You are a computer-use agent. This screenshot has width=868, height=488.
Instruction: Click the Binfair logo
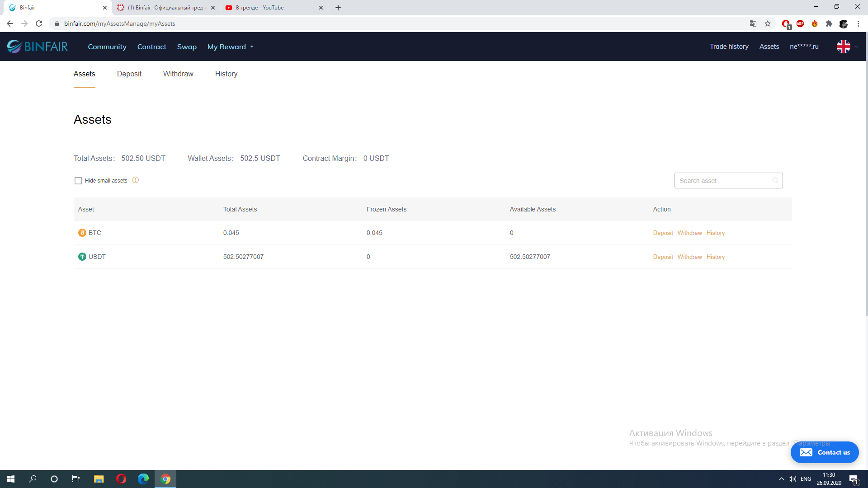38,47
